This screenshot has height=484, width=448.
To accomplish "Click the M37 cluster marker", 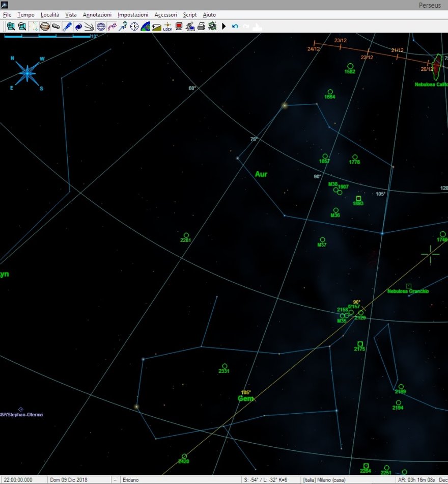I will [x=322, y=240].
